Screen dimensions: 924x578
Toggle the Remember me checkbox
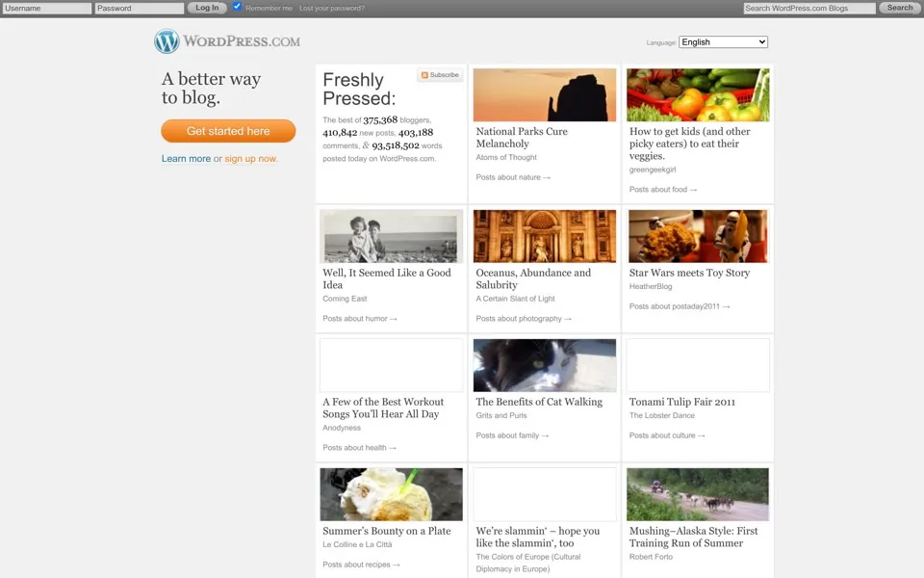tap(237, 7)
